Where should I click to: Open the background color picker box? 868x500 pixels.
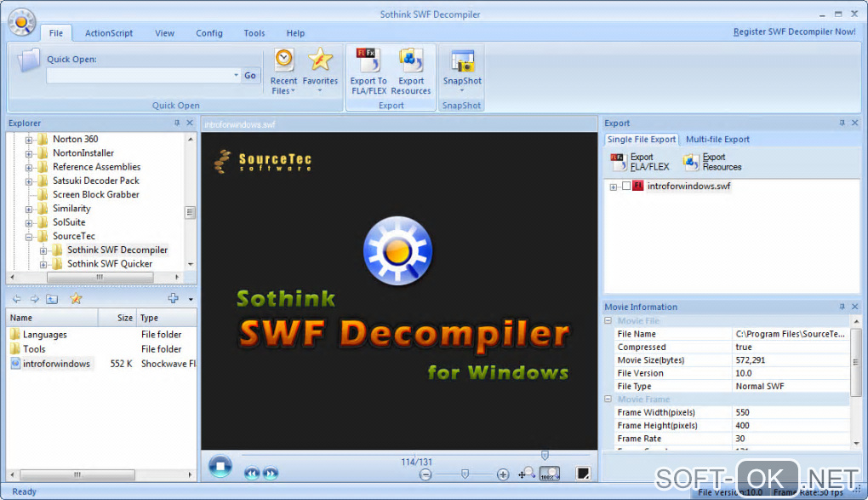point(583,474)
